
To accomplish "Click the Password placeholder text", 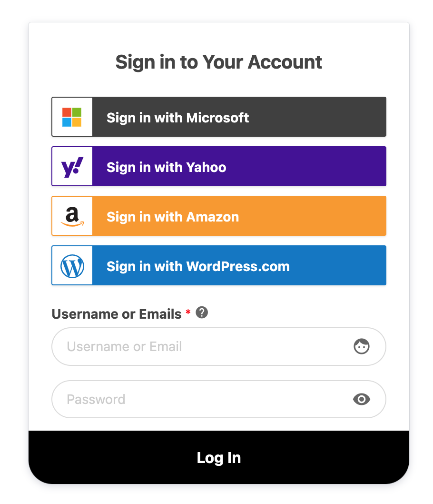I will click(96, 400).
